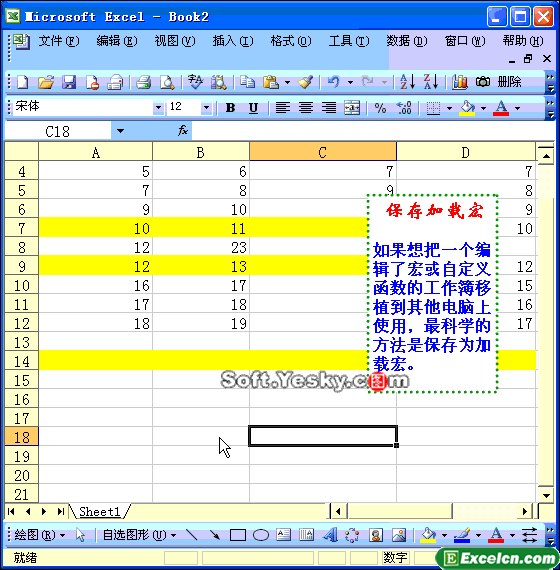The width and height of the screenshot is (560, 570).
Task: Open the 格式 (Format) menu
Action: coord(291,41)
